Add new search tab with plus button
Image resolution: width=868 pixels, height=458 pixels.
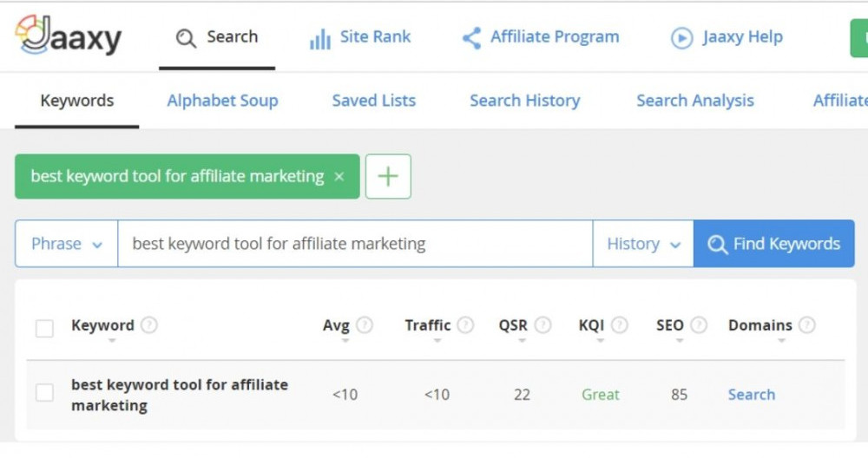point(388,176)
